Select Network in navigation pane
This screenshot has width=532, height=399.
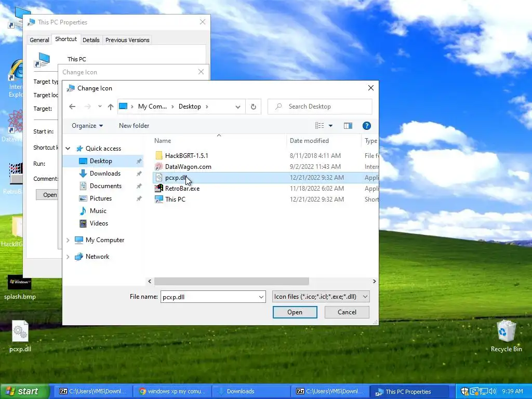click(x=97, y=257)
